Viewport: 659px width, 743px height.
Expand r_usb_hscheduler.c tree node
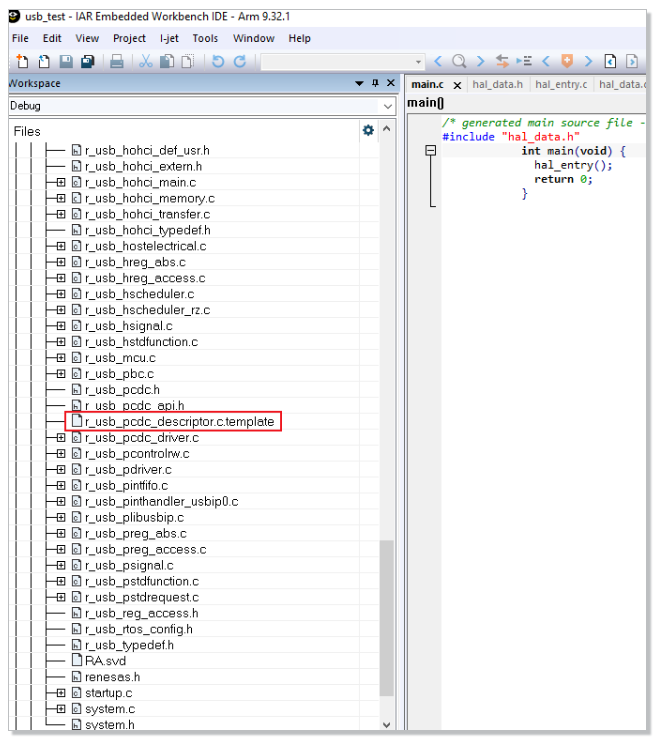point(61,294)
